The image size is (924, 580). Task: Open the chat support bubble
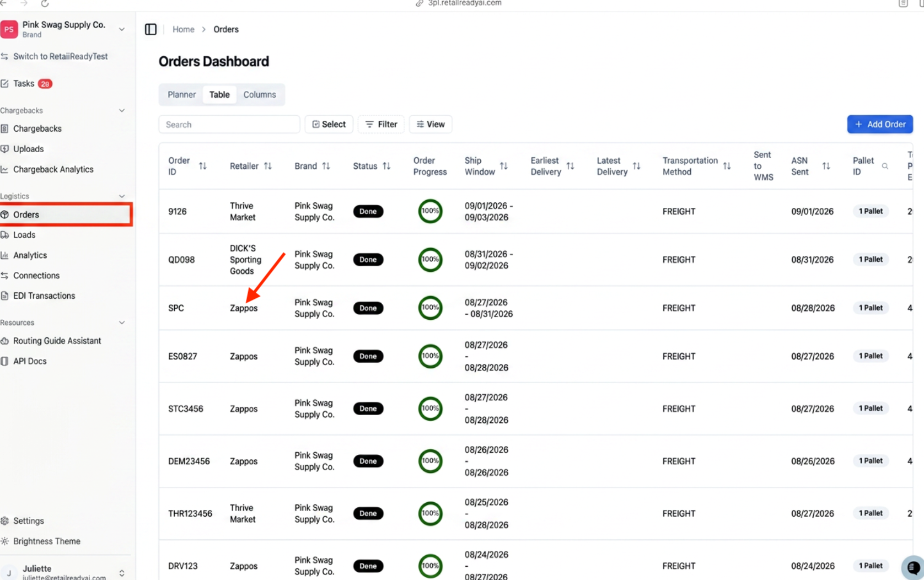point(913,568)
